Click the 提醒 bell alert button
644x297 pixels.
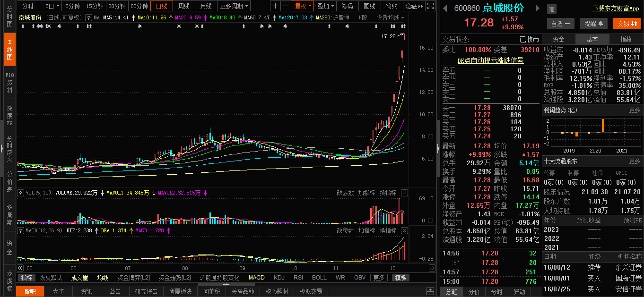[x=593, y=24]
